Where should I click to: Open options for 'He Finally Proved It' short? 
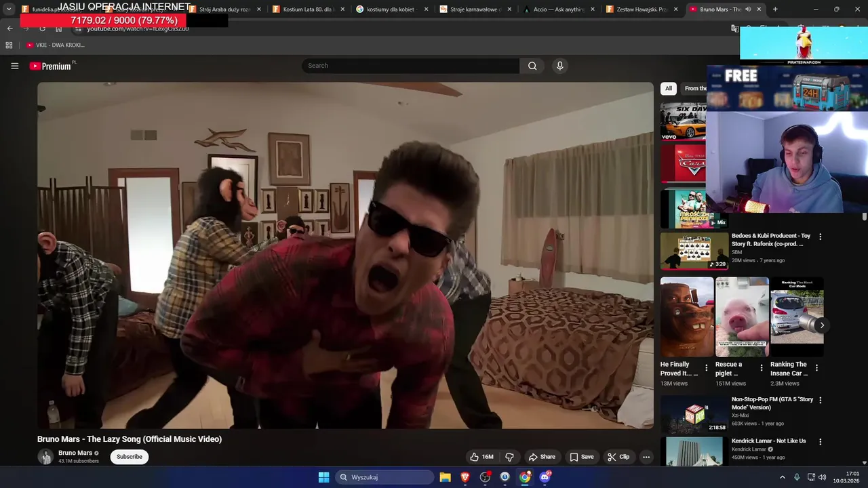707,368
